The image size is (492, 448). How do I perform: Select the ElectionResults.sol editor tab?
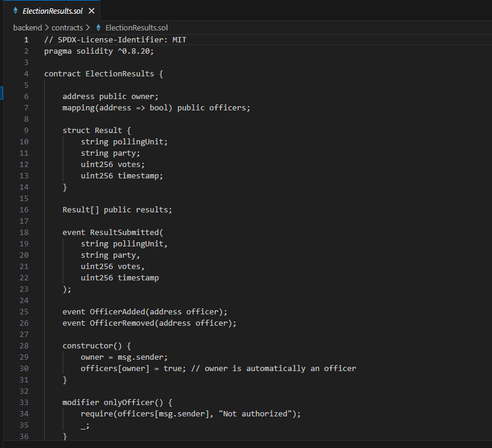(x=52, y=11)
